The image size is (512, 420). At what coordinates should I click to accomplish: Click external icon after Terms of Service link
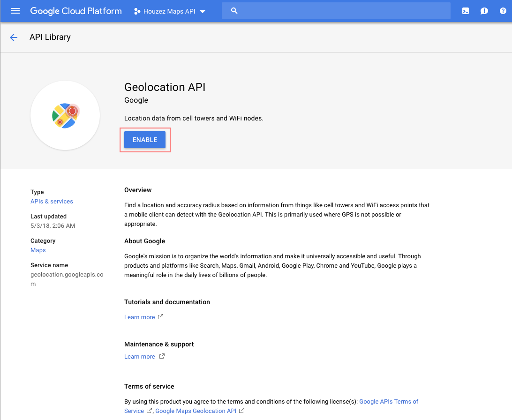point(149,411)
